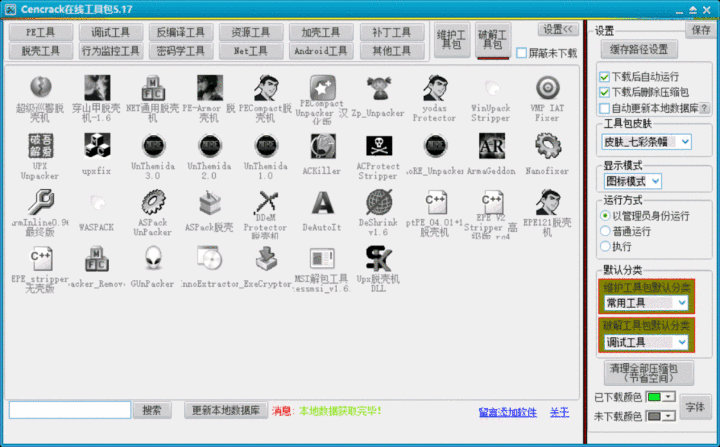720x447 pixels.
Task: Open Upx脱壳机 DLL icon
Action: click(x=378, y=259)
